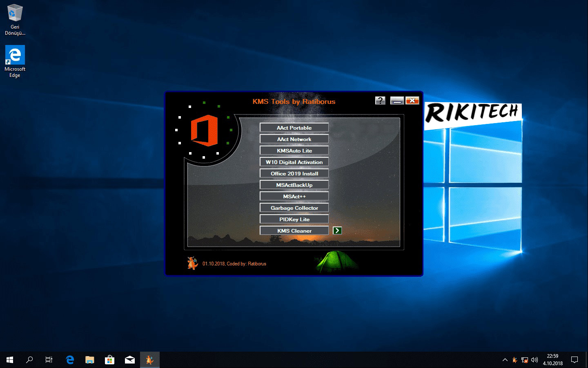Launch MSAct++ tool
This screenshot has height=368, width=588.
click(294, 196)
